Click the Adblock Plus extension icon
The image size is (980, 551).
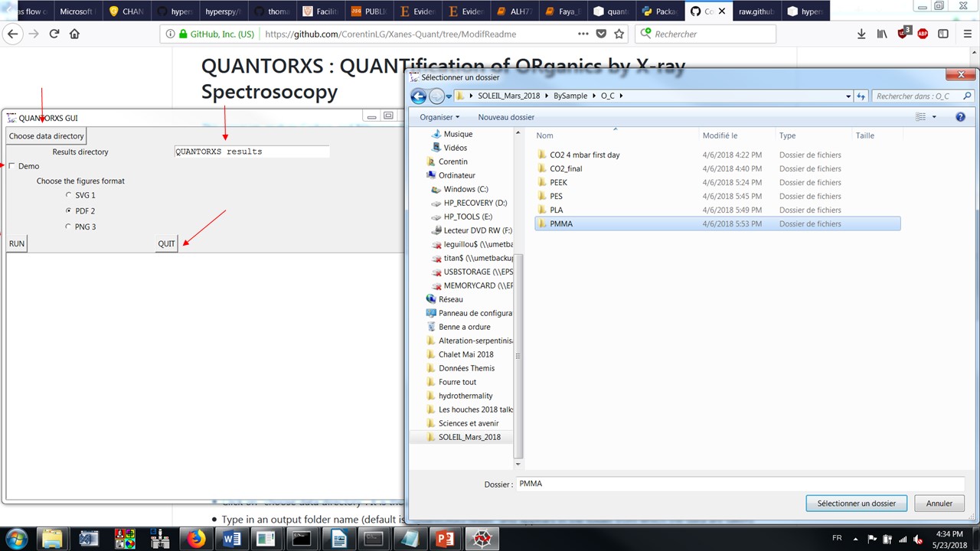point(923,34)
